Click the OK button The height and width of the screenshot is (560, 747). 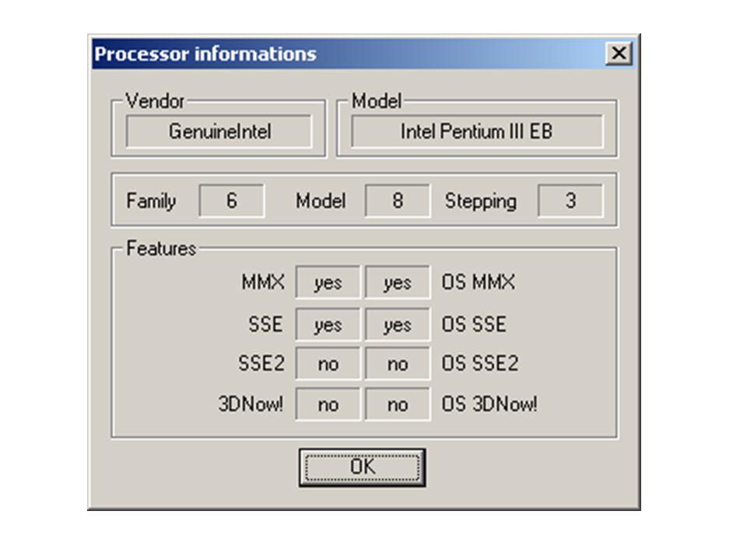362,467
